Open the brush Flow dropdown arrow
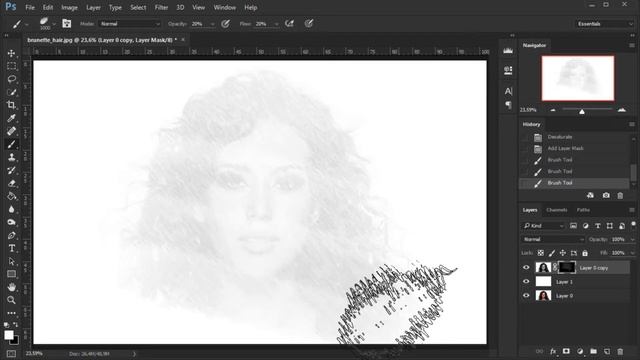Screen dimensions: 640x360 coord(276,24)
